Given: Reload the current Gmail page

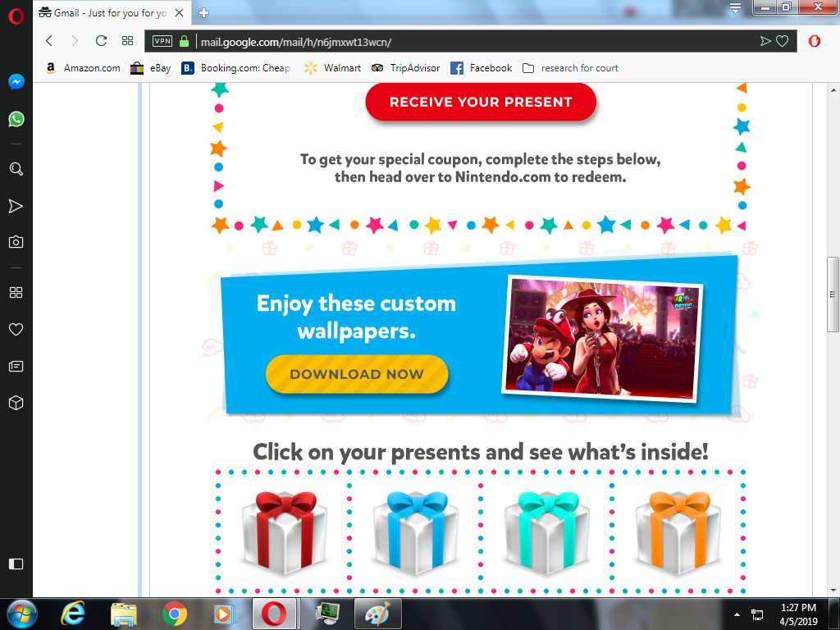Looking at the screenshot, I should coord(101,41).
